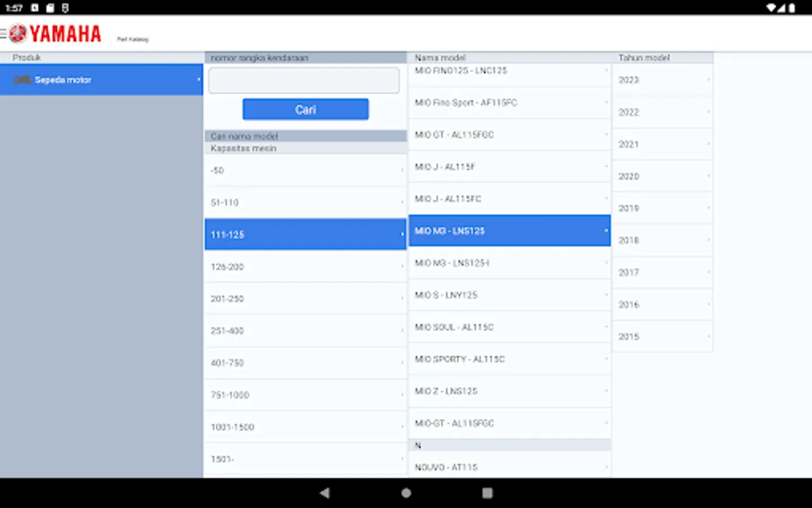Click the chevron on the 2023 row
The width and height of the screenshot is (812, 508).
click(708, 80)
